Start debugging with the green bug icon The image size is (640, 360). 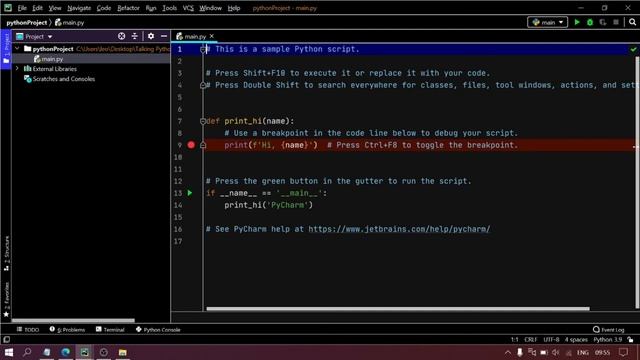[590, 22]
